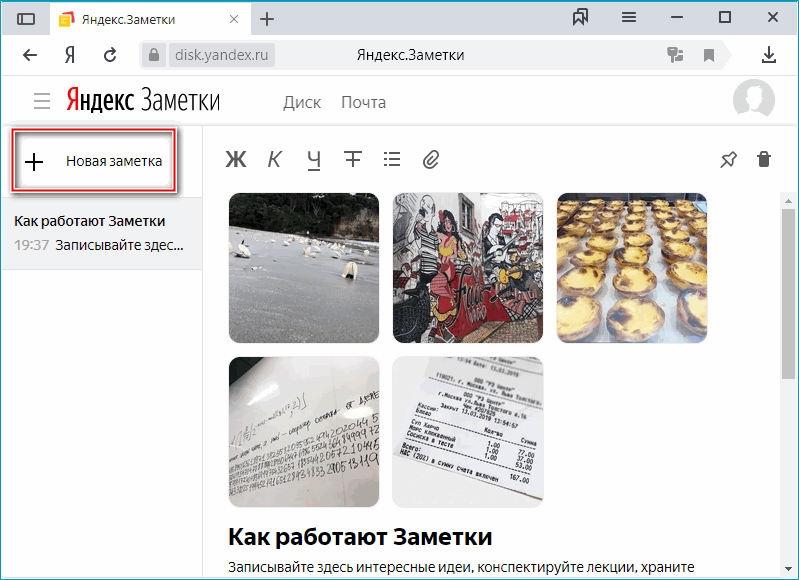The height and width of the screenshot is (580, 799).
Task: Apply bold formatting with the Ж icon
Action: [x=236, y=160]
